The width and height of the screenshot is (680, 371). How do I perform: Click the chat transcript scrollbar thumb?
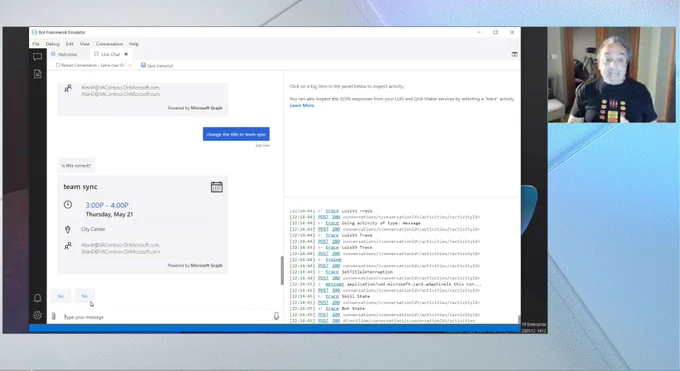(282, 270)
